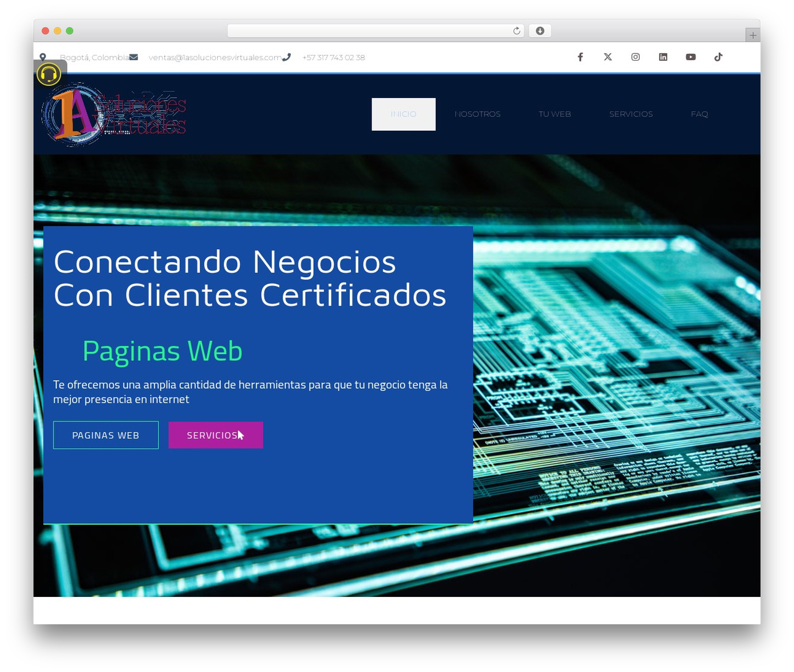This screenshot has height=672, width=794.
Task: Click the phone handset icon
Action: (x=286, y=57)
